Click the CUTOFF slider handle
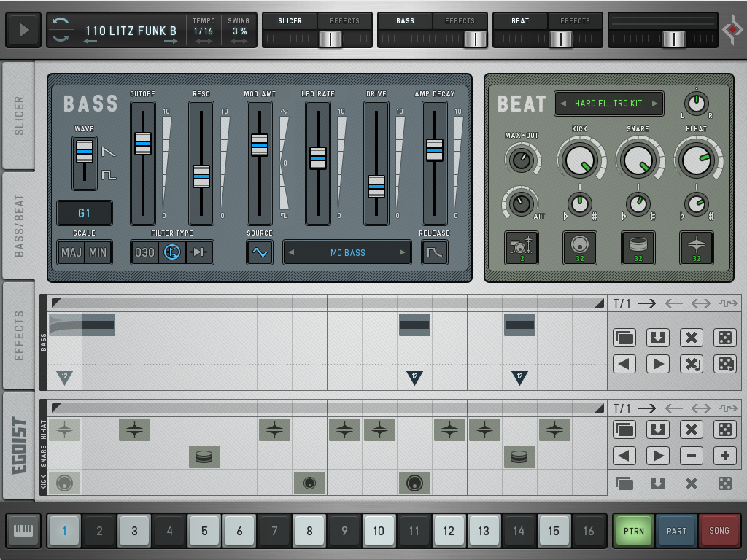This screenshot has height=560, width=747. [x=143, y=144]
